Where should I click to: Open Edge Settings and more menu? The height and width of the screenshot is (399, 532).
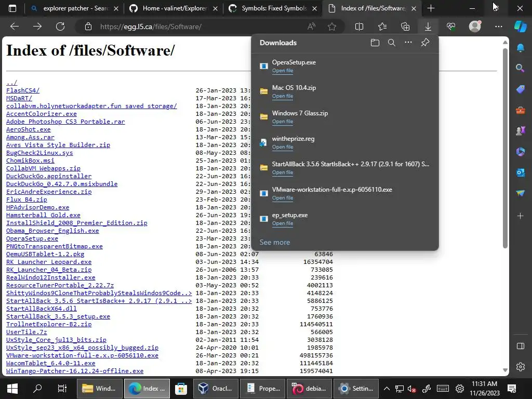(x=498, y=26)
